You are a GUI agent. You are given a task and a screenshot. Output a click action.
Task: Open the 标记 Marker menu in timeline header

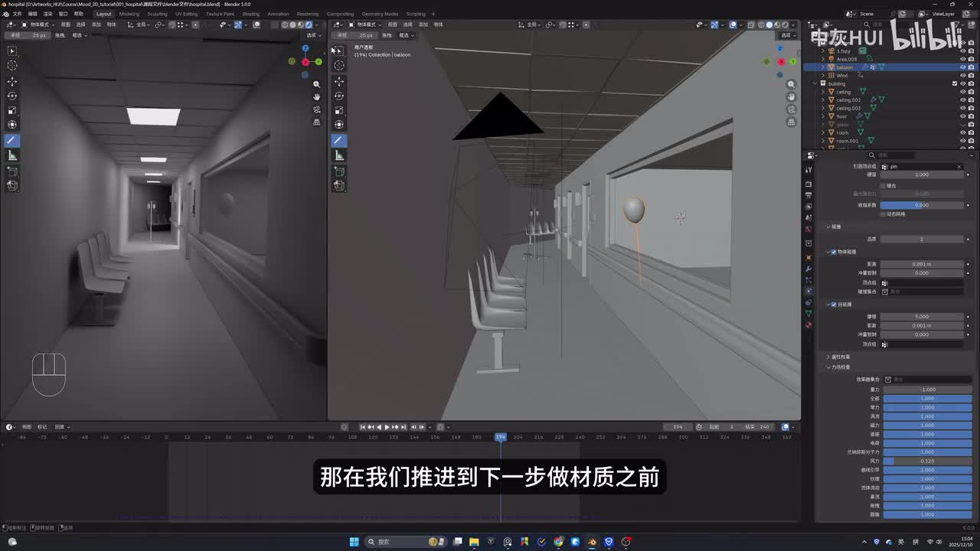[42, 427]
